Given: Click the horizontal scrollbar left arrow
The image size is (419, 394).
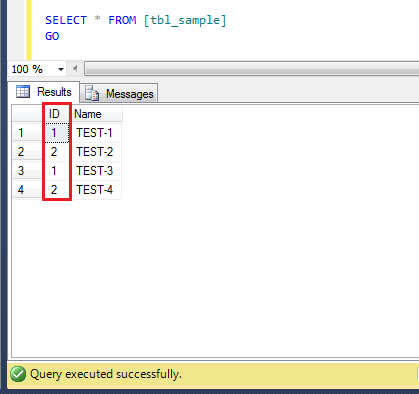Looking at the screenshot, I should click(x=75, y=69).
